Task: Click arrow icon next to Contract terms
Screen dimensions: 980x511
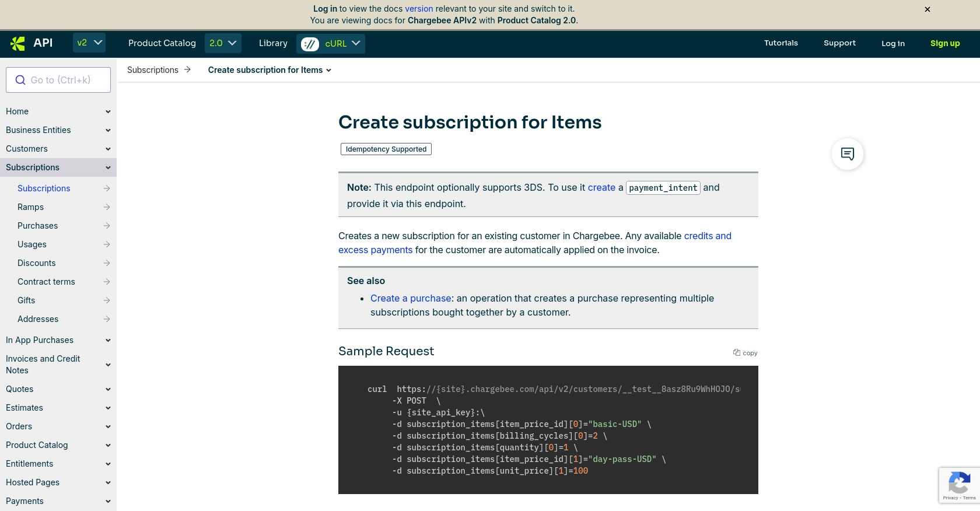Action: [107, 282]
